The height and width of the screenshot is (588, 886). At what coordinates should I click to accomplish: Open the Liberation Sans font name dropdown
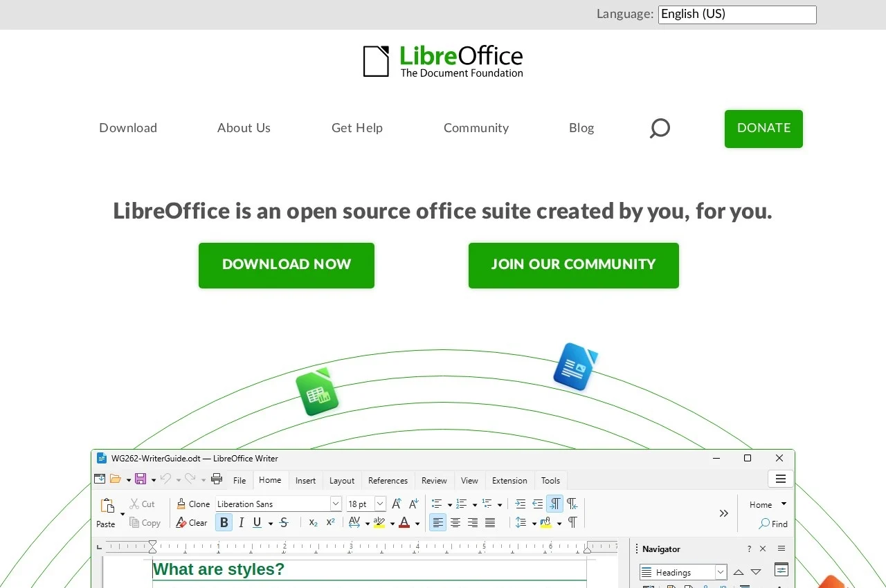pyautogui.click(x=336, y=504)
